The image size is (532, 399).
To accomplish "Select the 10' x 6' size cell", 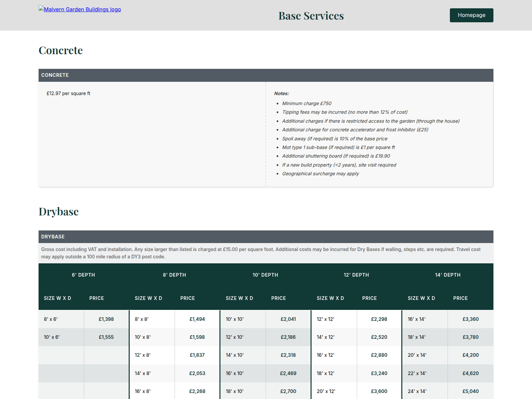I will (61, 337).
